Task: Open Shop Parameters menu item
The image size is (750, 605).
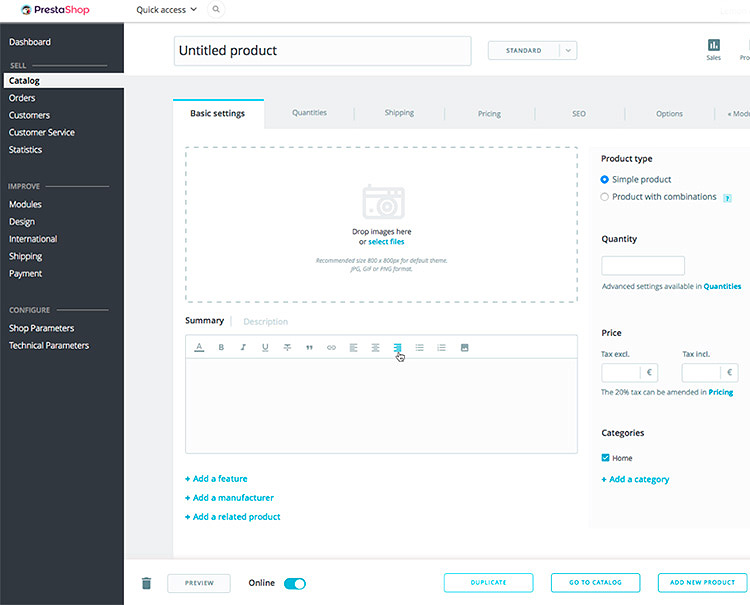Action: pos(42,328)
